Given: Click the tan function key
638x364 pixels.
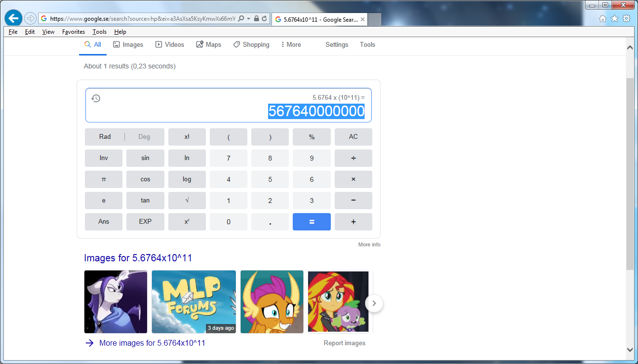Looking at the screenshot, I should pos(145,201).
